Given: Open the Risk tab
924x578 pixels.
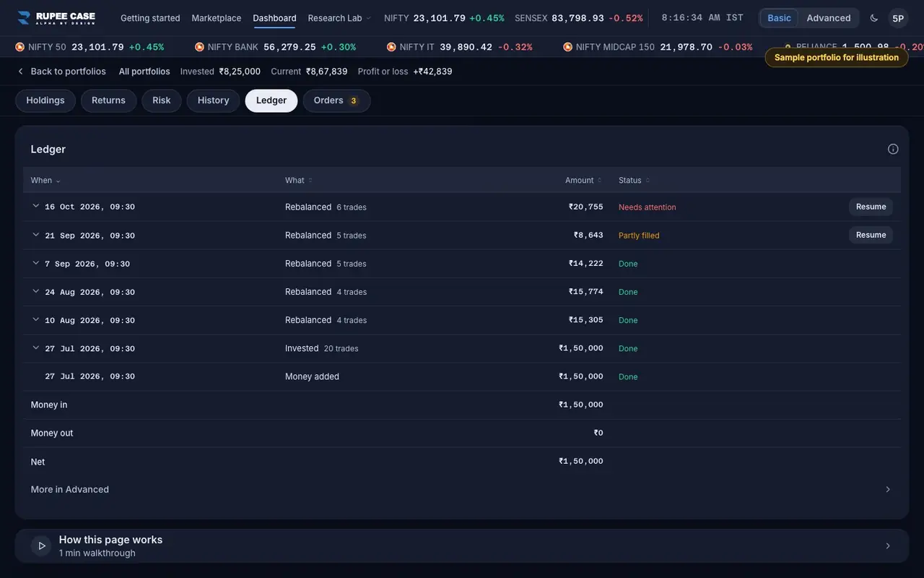Looking at the screenshot, I should tap(162, 101).
